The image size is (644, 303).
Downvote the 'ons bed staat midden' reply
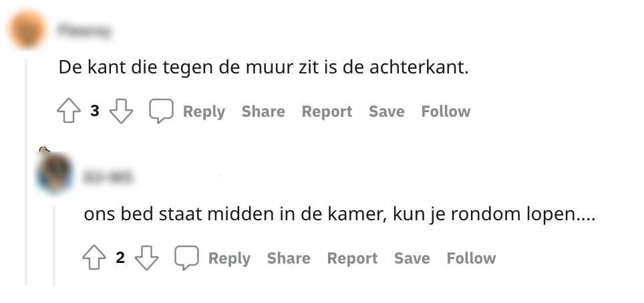(146, 258)
